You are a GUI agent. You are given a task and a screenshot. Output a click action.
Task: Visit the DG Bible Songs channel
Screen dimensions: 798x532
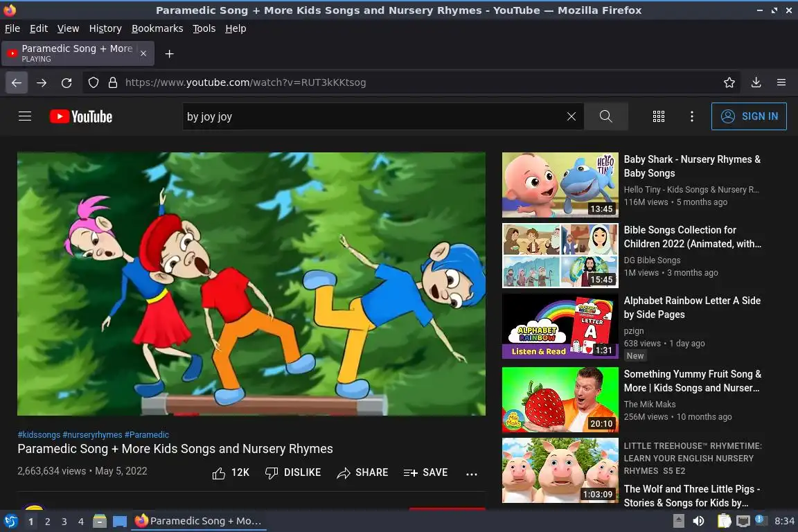pos(652,260)
